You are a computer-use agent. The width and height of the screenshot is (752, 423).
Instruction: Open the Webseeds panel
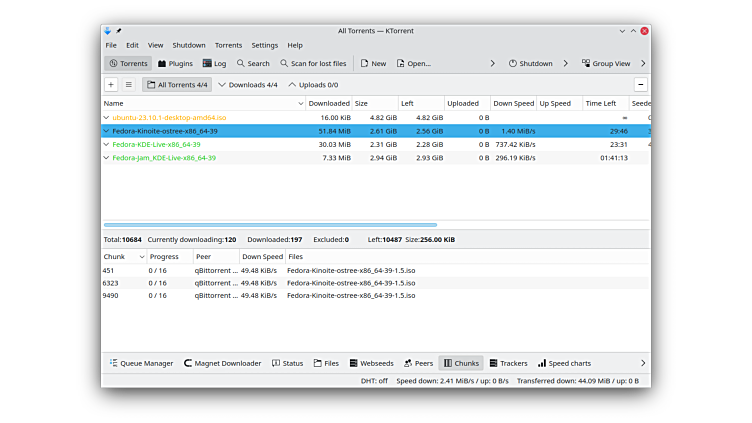click(371, 363)
